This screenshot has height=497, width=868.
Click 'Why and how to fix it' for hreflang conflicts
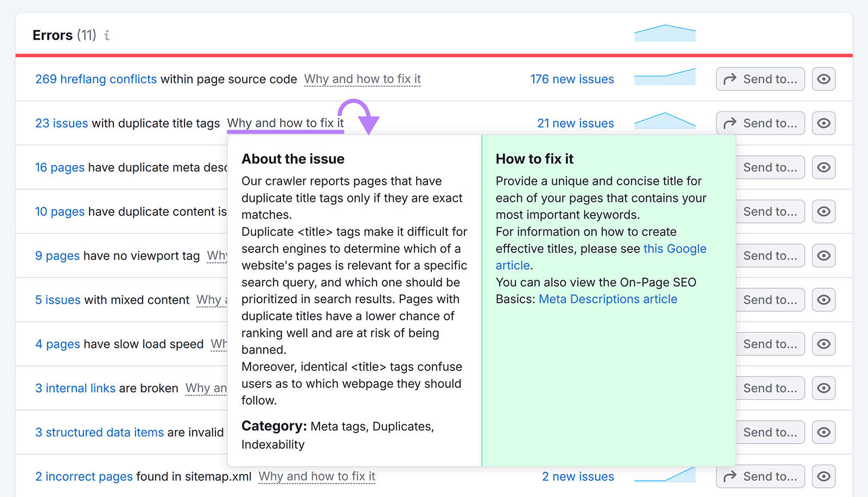362,79
